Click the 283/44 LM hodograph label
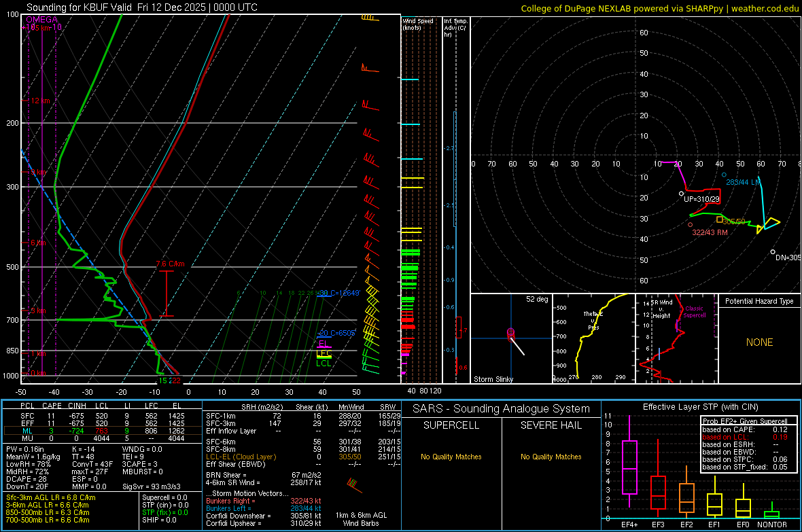This screenshot has width=802, height=532. click(x=743, y=182)
